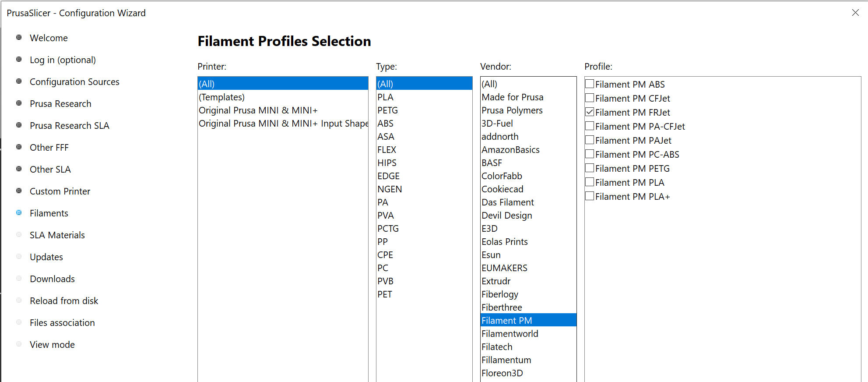Check the Filament PM ABS profile
The height and width of the screenshot is (382, 868).
[x=590, y=84]
